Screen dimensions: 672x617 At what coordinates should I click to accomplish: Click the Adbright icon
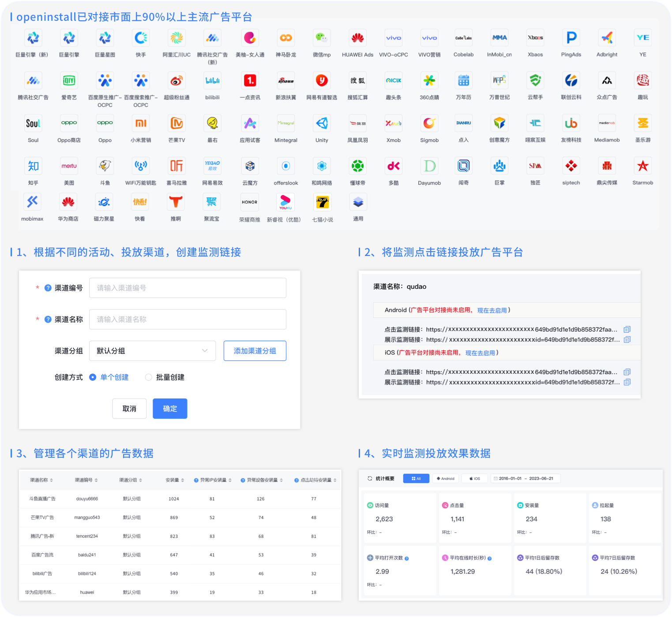(x=607, y=38)
